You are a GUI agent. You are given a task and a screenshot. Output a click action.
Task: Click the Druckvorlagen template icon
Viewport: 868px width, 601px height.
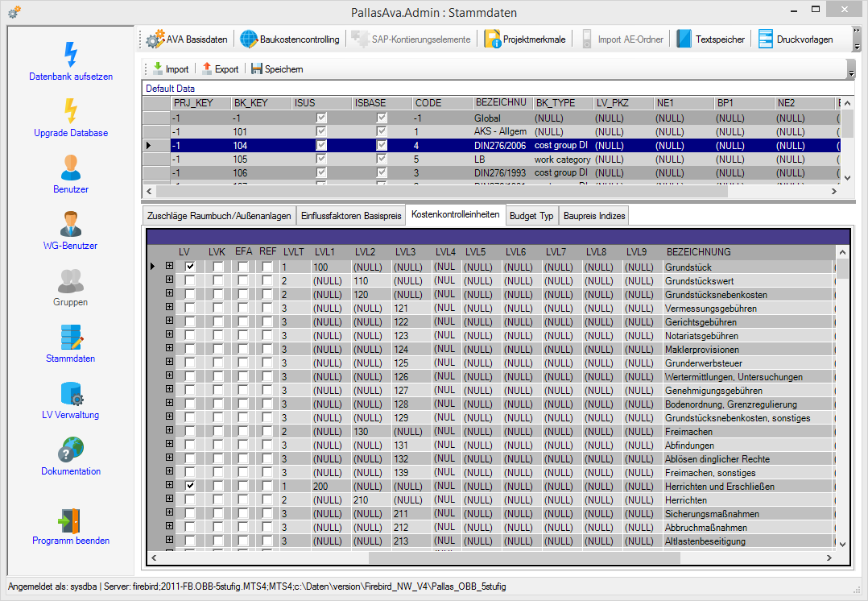[766, 39]
